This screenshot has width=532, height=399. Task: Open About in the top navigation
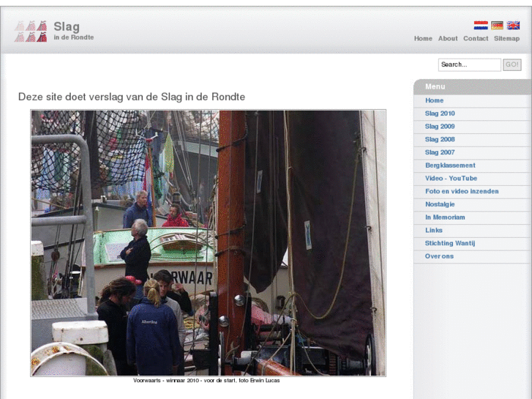pos(448,38)
